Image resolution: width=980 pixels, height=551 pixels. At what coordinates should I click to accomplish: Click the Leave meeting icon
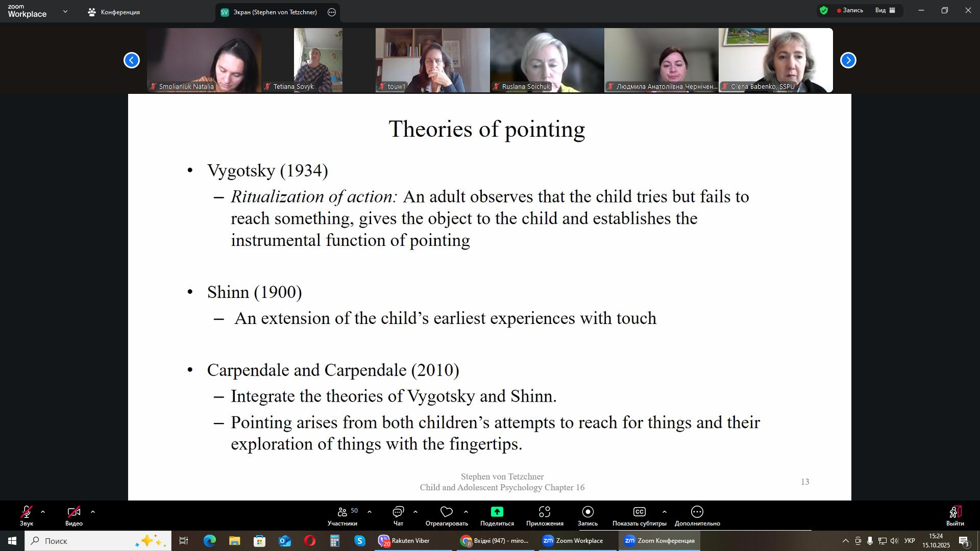click(x=955, y=512)
